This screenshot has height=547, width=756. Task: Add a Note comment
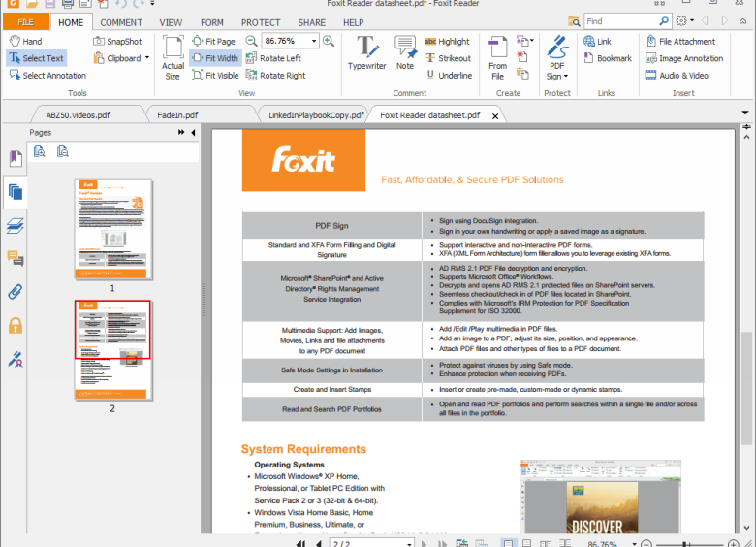tap(405, 47)
